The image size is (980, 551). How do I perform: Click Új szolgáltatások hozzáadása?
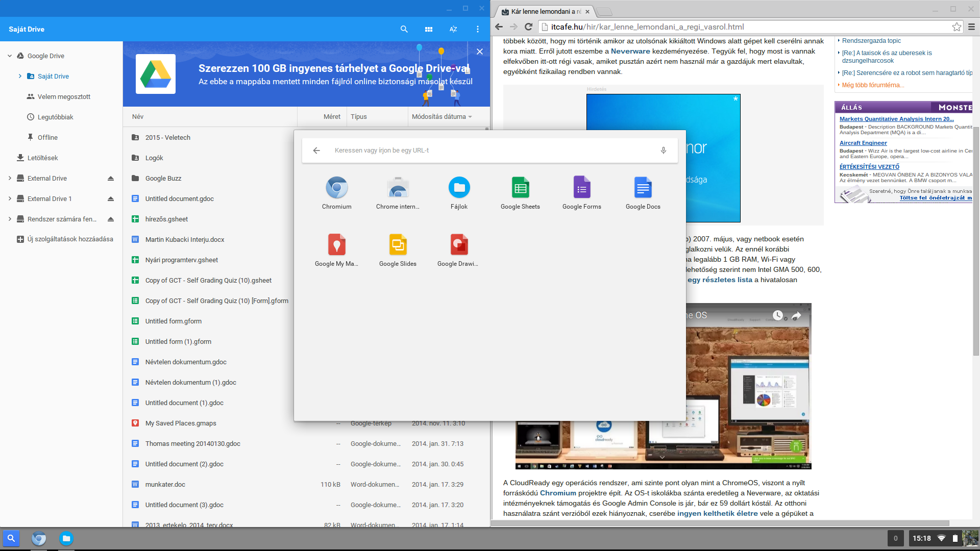(x=65, y=239)
